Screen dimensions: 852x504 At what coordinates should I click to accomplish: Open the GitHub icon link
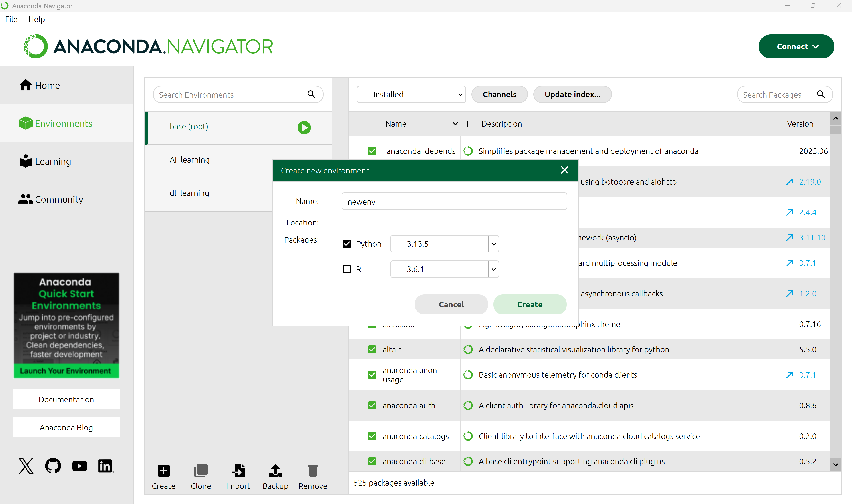[53, 466]
